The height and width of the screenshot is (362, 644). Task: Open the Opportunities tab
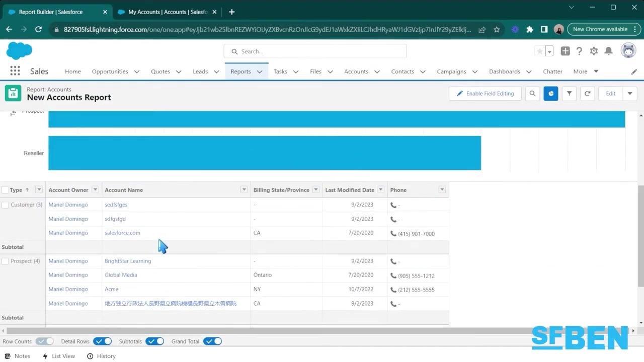[110, 71]
